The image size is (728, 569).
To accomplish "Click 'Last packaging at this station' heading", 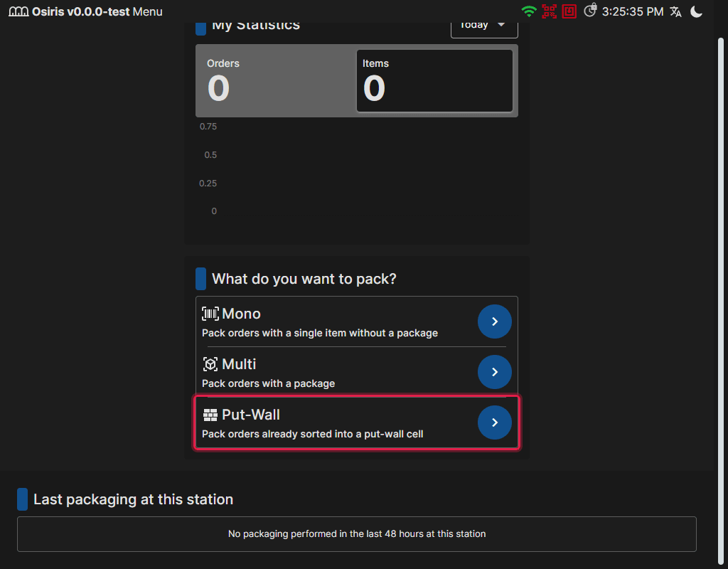I will click(133, 499).
